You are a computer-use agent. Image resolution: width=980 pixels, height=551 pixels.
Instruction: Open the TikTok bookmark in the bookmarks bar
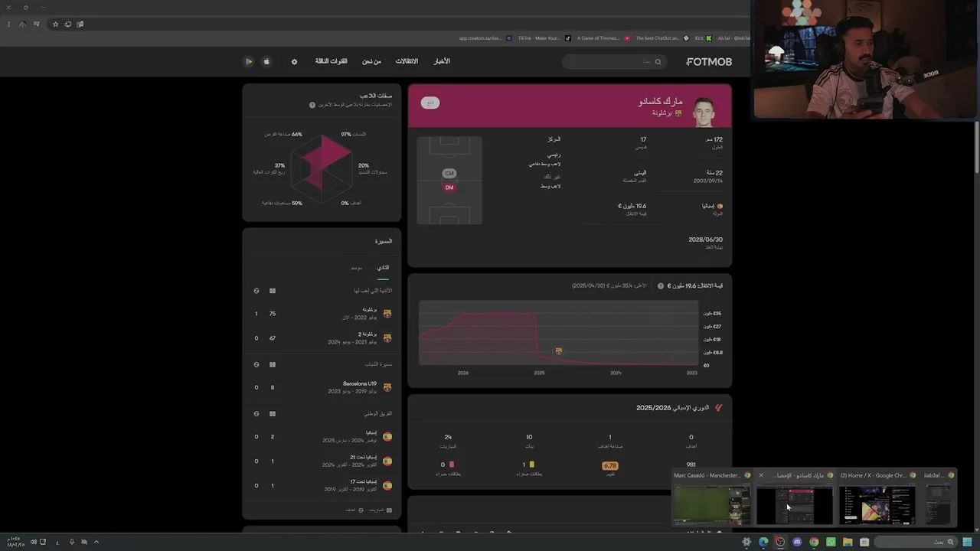(544, 38)
